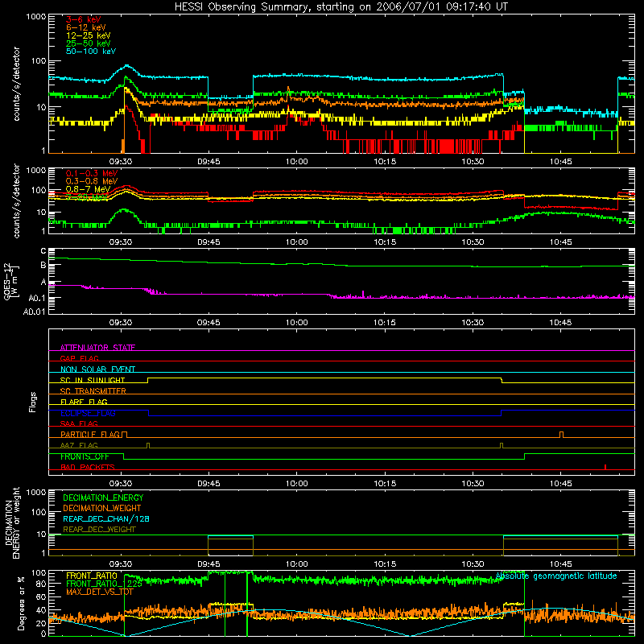Image resolution: width=644 pixels, height=644 pixels.
Task: Click the DECIMATION_ENERGY legend entry
Action: [x=103, y=497]
